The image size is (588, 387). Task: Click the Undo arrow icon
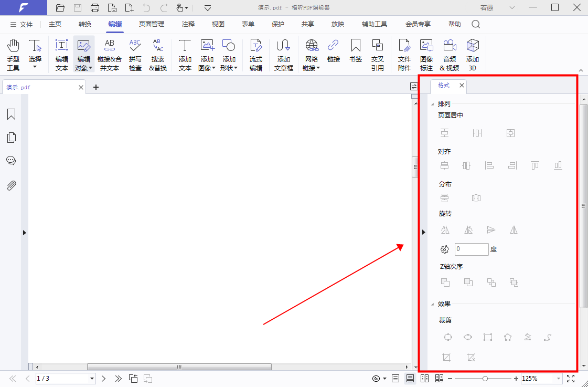(x=147, y=7)
